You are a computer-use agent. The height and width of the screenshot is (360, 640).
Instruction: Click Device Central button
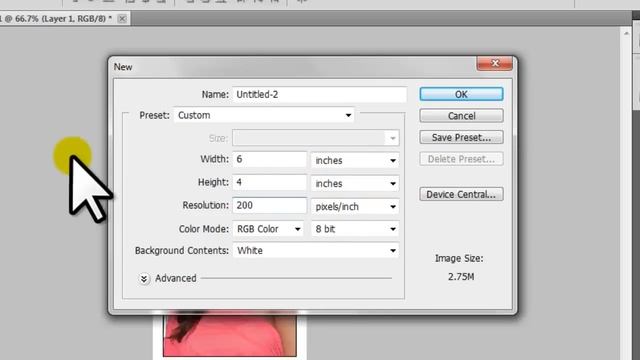[x=461, y=194]
